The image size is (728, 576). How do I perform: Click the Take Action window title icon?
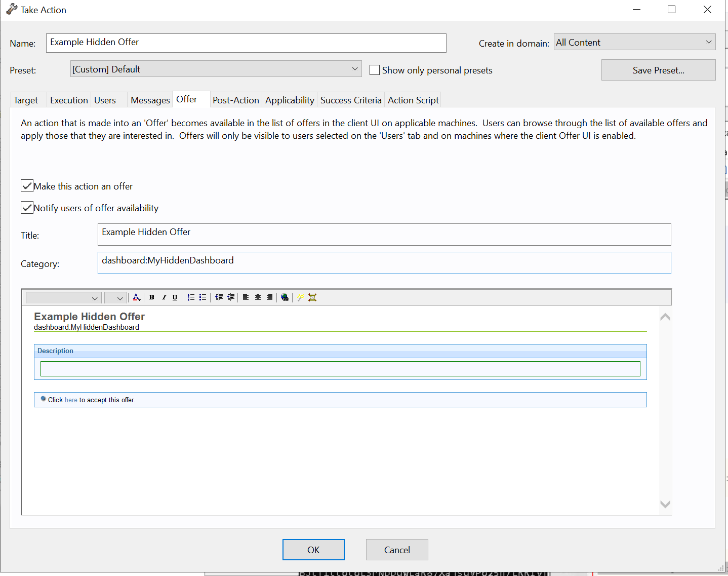coord(12,10)
